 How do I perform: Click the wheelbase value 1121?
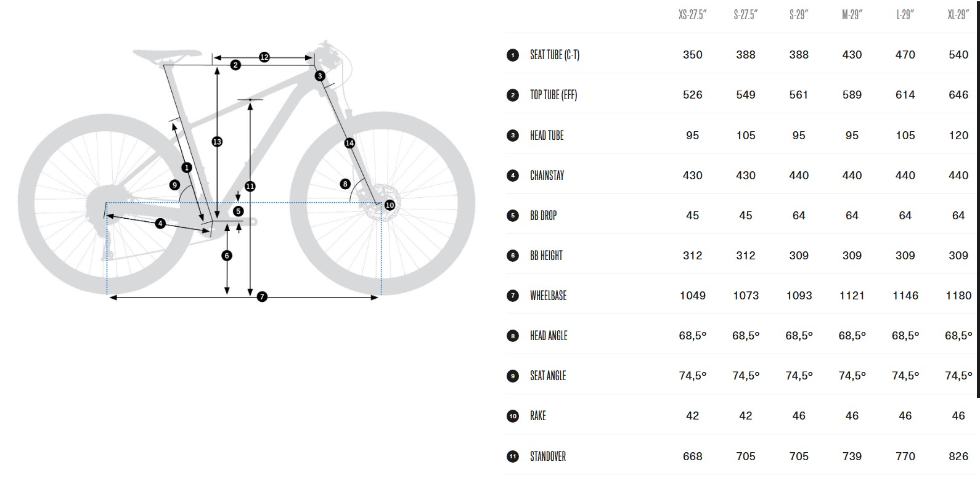pos(852,296)
